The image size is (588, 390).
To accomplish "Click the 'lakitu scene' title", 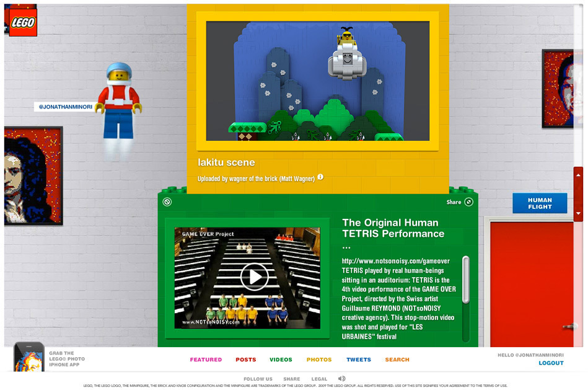I will click(227, 162).
